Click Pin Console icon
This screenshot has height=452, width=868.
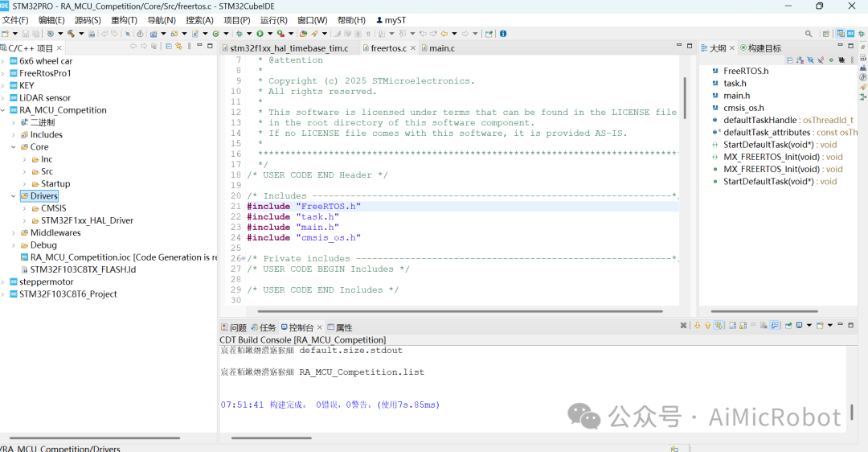(788, 325)
